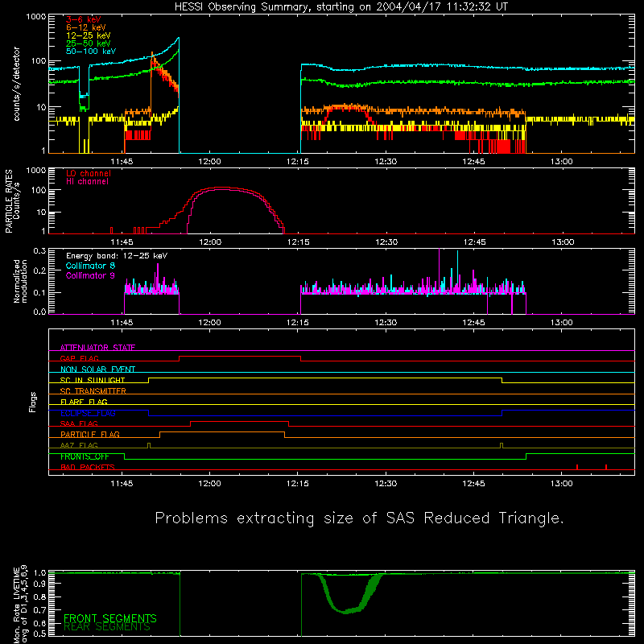
Task: Select the '3-6 keV' legend entry
Action: tap(83, 19)
